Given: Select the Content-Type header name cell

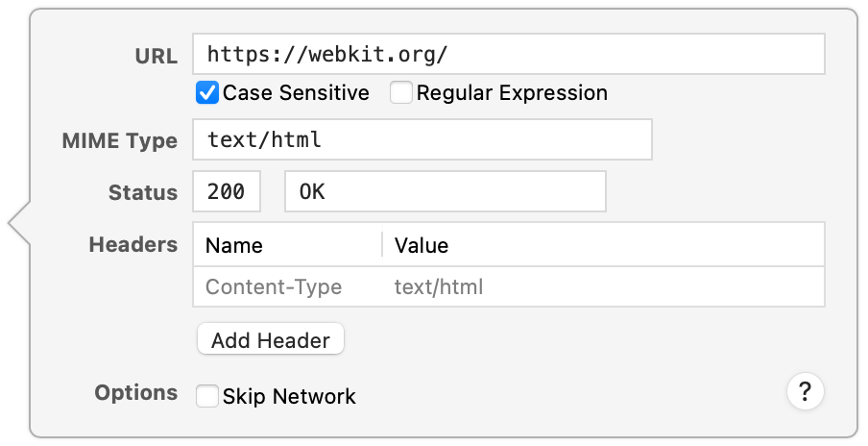Looking at the screenshot, I should point(274,286).
